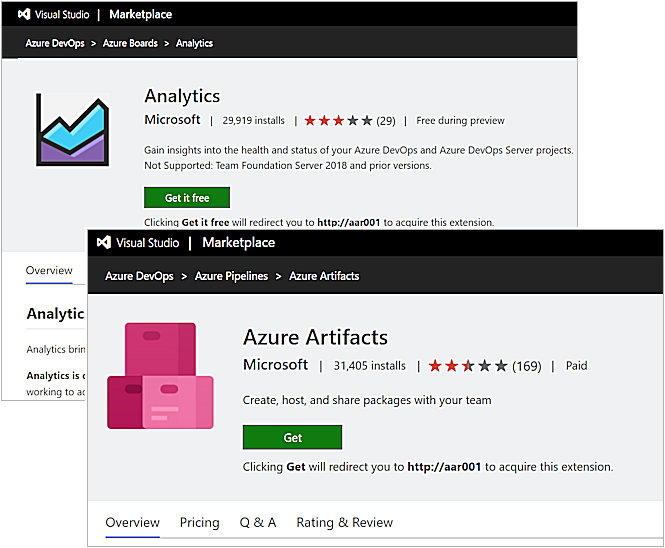Click the 29,919 installs text
Viewport: 665px width, 548px height.
coord(254,121)
